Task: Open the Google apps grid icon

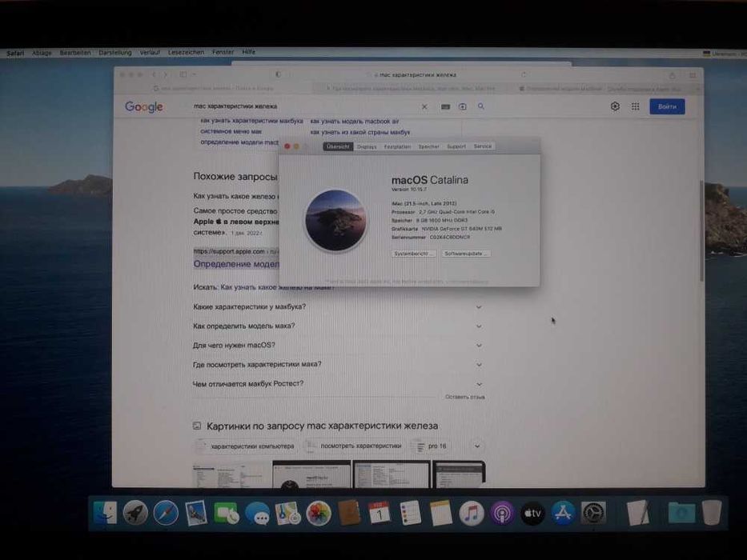Action: click(636, 106)
